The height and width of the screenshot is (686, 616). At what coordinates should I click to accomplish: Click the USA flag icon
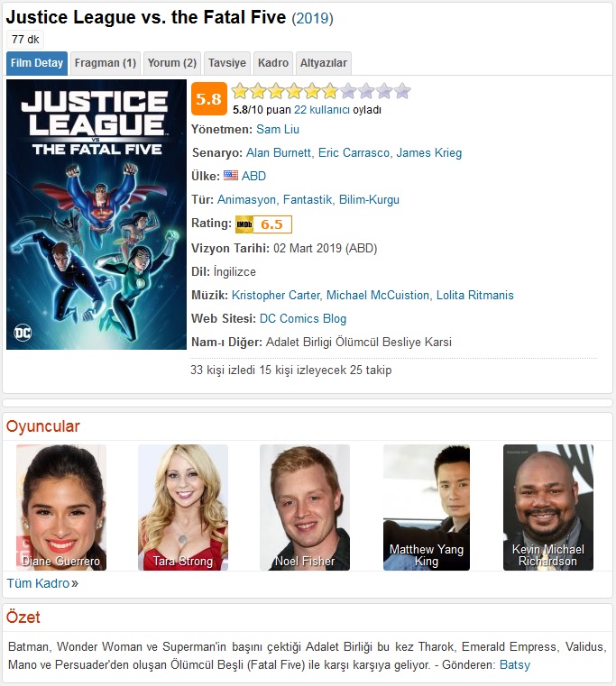pos(231,176)
